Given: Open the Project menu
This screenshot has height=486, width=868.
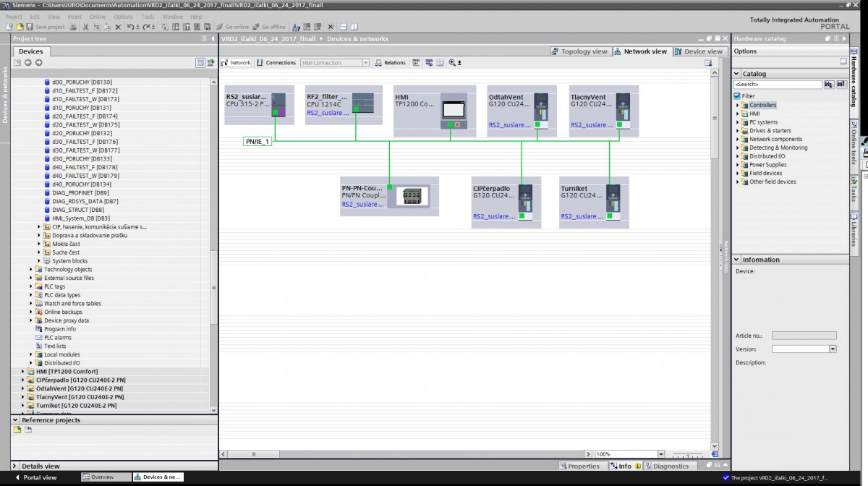Looking at the screenshot, I should (x=14, y=17).
